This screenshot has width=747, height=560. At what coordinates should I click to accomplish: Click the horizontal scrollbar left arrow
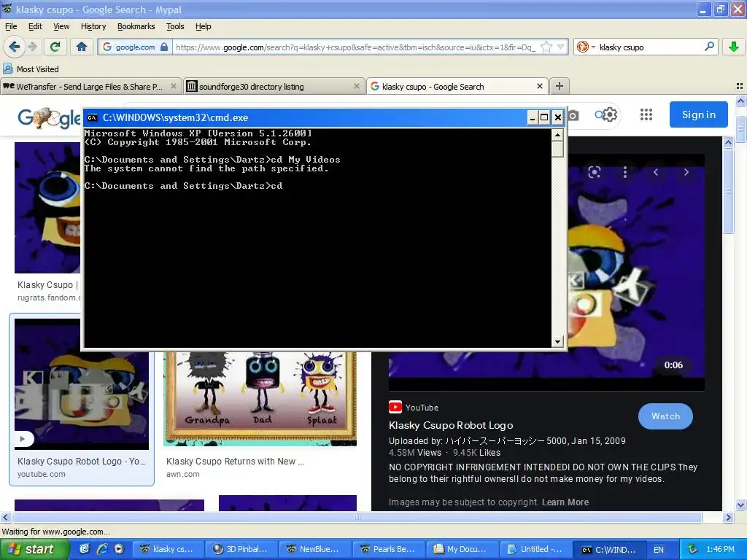5,517
